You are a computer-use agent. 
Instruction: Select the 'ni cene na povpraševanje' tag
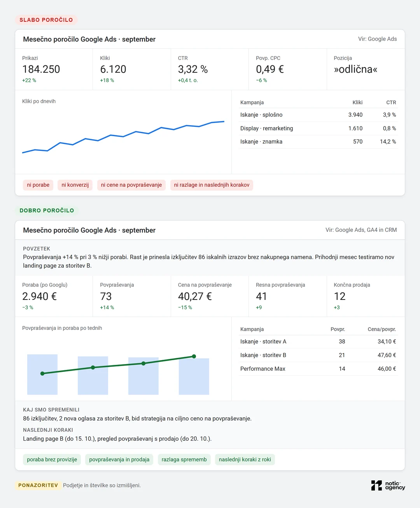coord(131,185)
